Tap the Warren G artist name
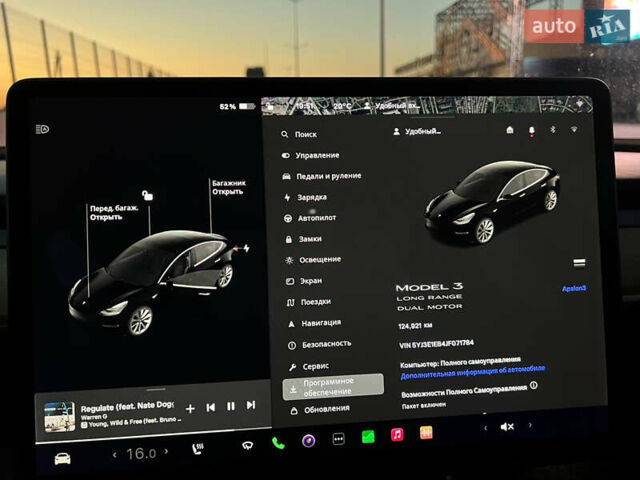The width and height of the screenshot is (640, 480). pos(94,417)
